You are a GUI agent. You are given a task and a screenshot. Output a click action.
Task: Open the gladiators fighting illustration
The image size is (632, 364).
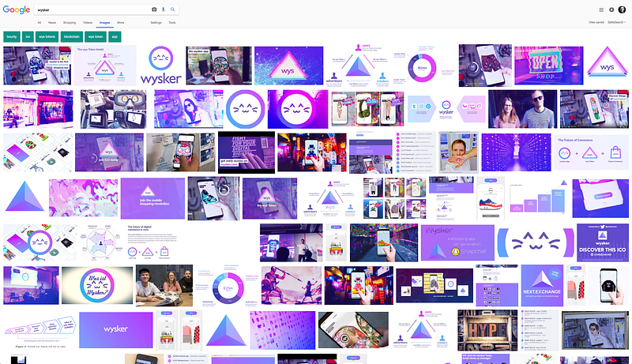292,286
